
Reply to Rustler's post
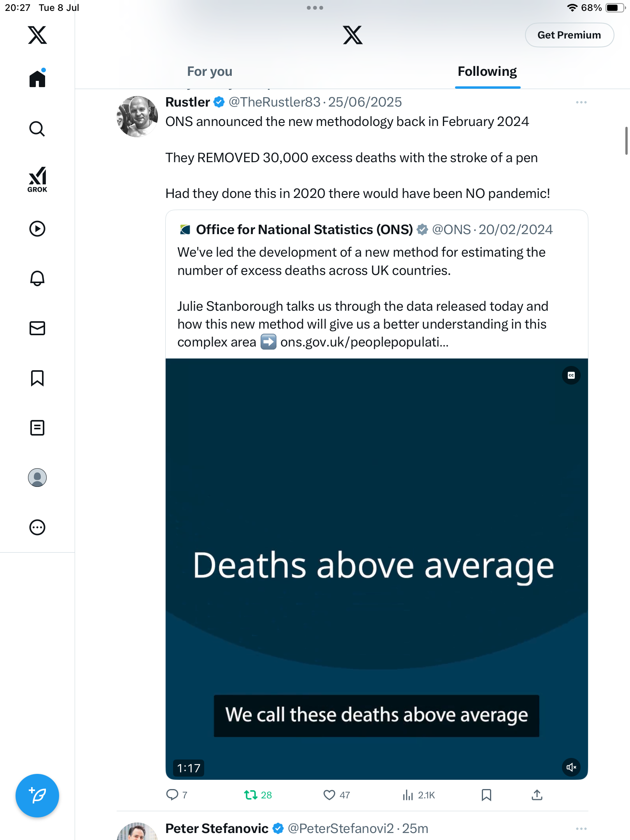177,795
